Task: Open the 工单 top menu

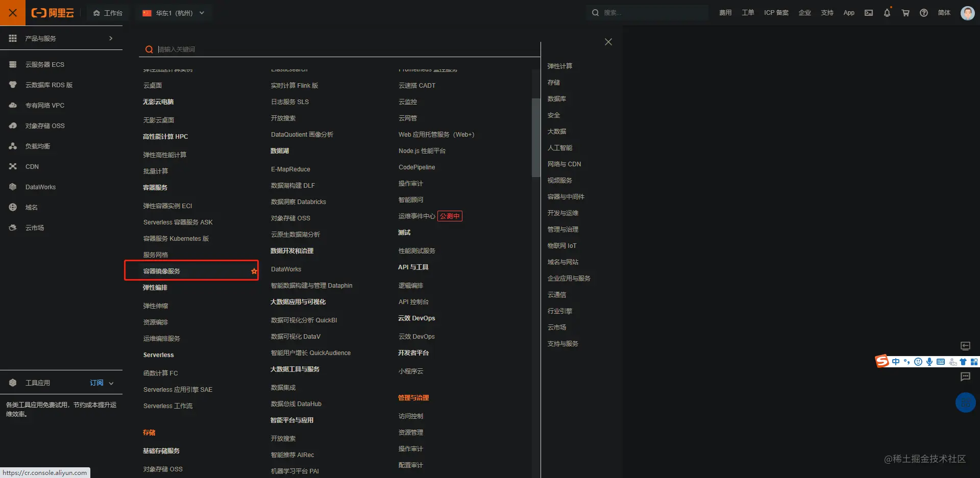Action: (748, 13)
